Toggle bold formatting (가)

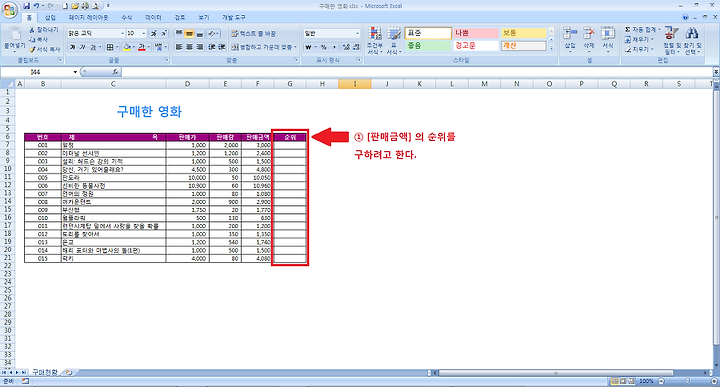click(73, 47)
